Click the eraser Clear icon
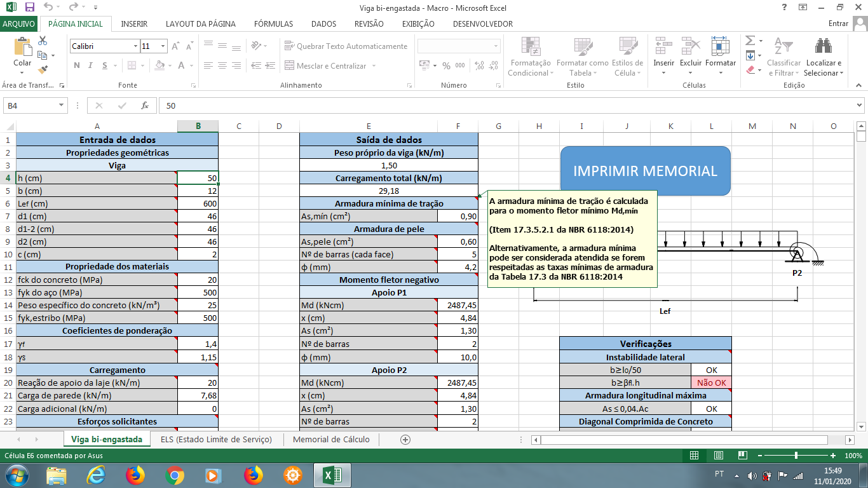Image resolution: width=868 pixels, height=488 pixels. (x=750, y=70)
